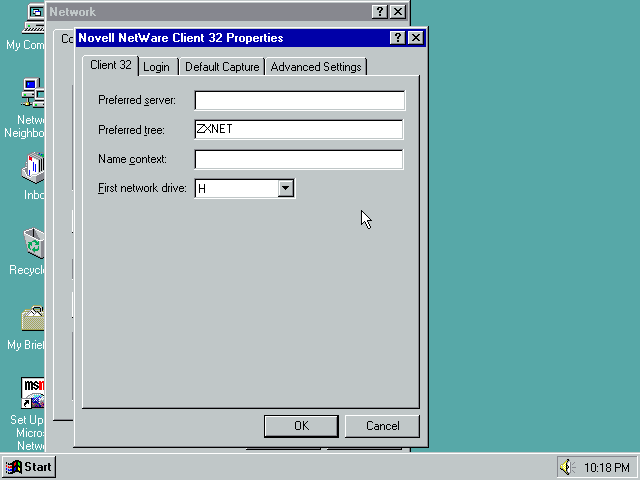Select the My Briefcase desktop icon

tap(33, 319)
